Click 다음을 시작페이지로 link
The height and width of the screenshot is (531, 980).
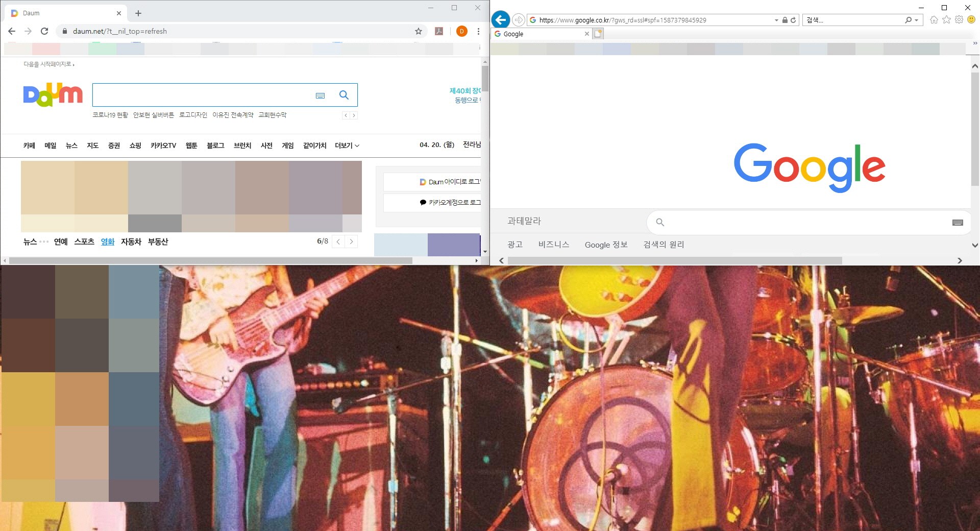48,64
